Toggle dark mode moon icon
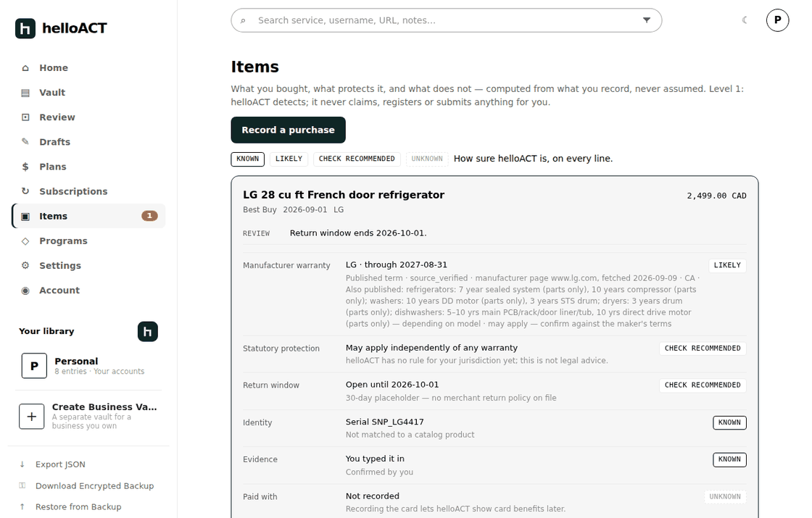 pos(745,20)
